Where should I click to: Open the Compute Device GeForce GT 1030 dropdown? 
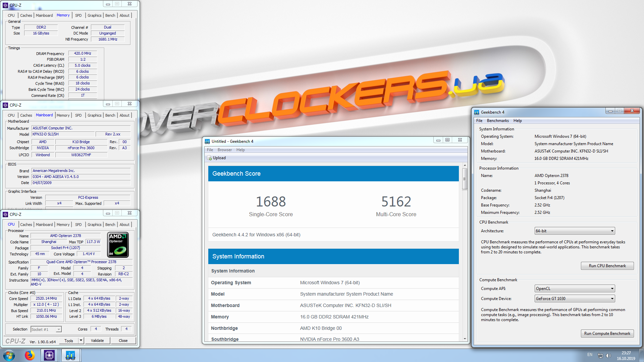pyautogui.click(x=575, y=299)
